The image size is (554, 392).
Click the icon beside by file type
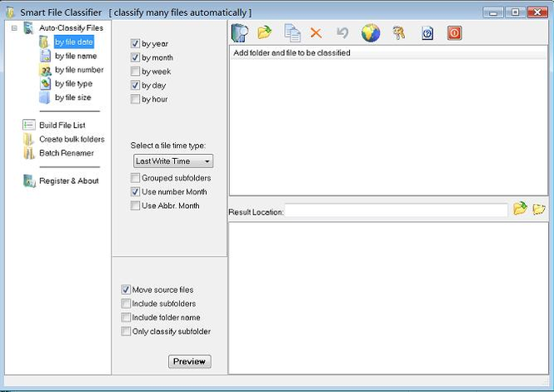tap(45, 83)
